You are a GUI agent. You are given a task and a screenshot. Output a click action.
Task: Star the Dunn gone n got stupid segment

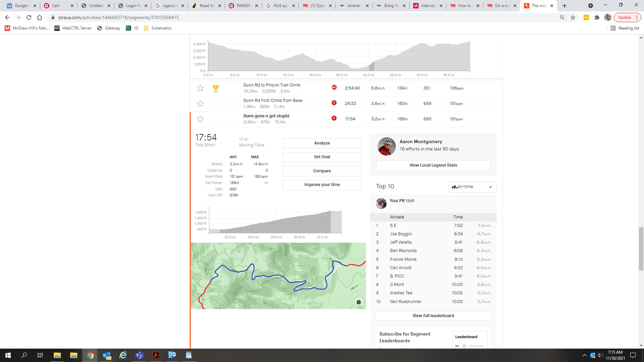pyautogui.click(x=200, y=119)
